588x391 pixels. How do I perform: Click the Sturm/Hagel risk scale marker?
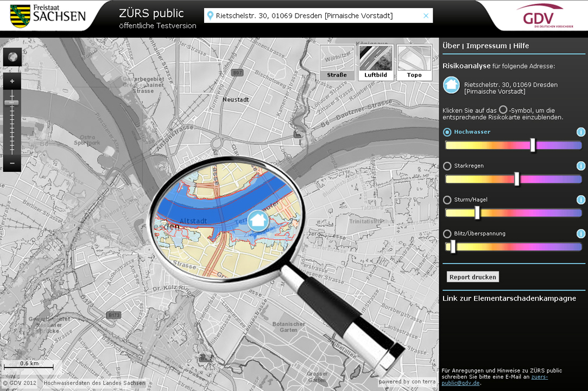[x=477, y=213]
